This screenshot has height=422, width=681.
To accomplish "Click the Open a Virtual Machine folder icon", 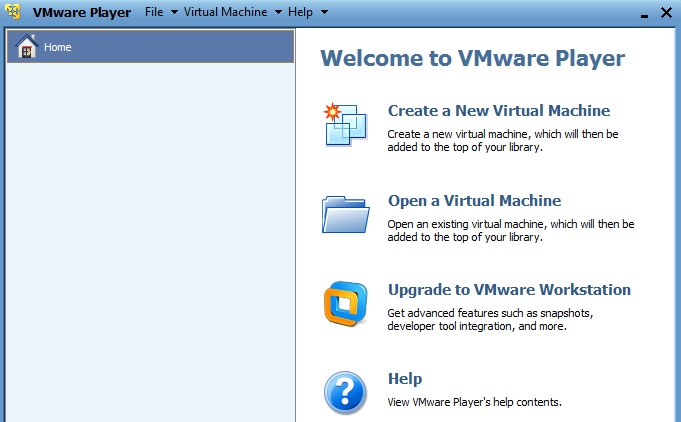I will pos(346,214).
